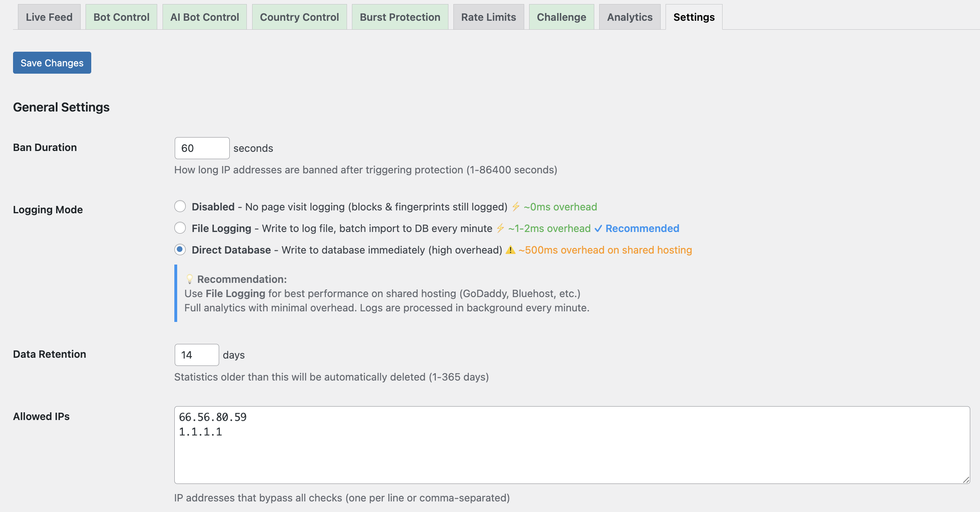The width and height of the screenshot is (980, 512).
Task: Click the Save Changes button
Action: [x=52, y=63]
